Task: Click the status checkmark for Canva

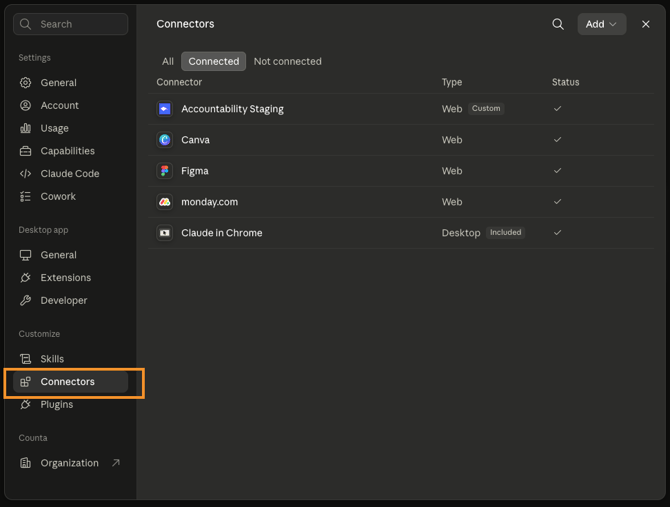Action: pos(557,140)
